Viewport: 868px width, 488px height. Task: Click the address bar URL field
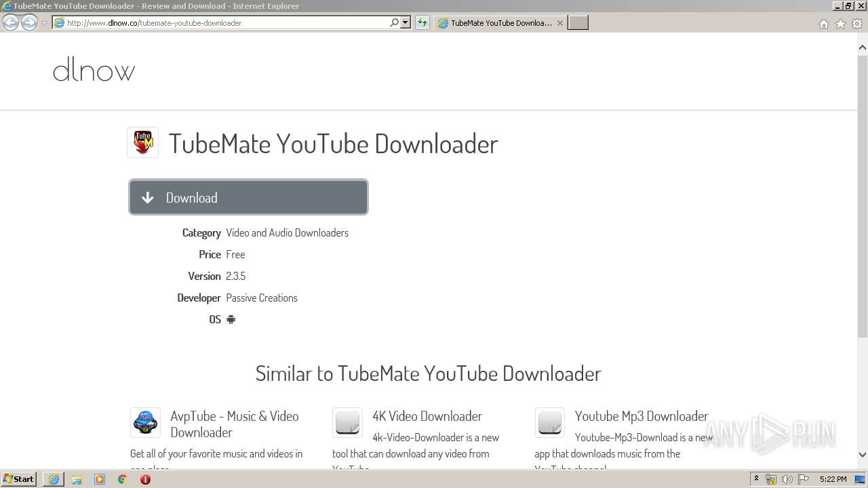pos(220,22)
